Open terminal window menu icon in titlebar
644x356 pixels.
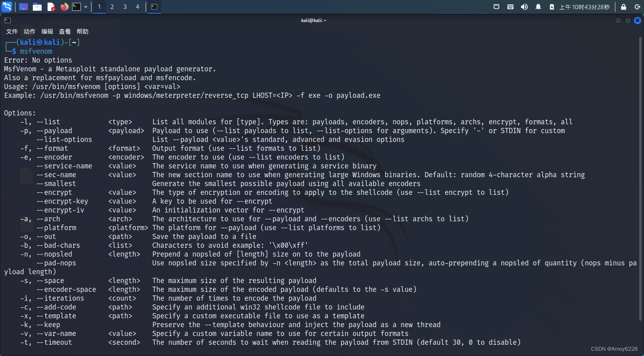coord(8,20)
